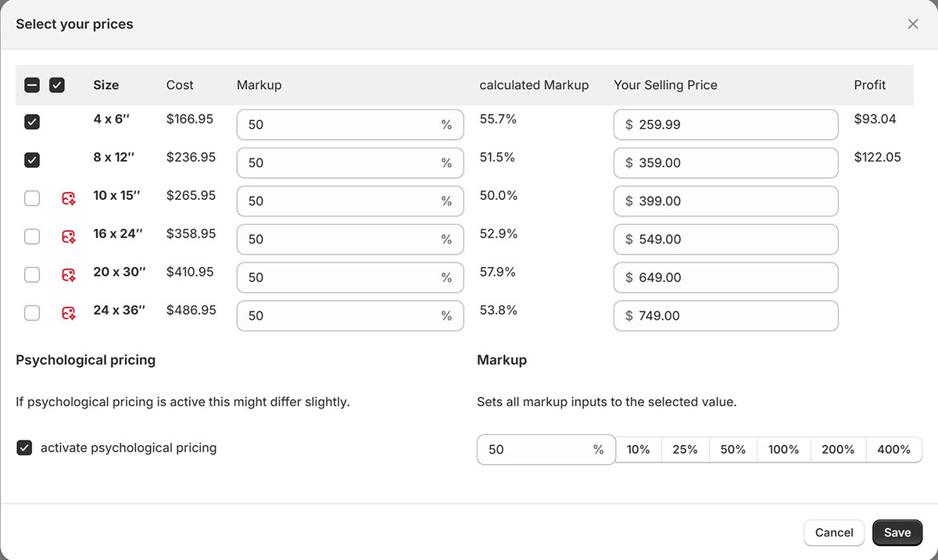Click the image icon beside 20 x 30″
The height and width of the screenshot is (560, 938).
point(69,276)
